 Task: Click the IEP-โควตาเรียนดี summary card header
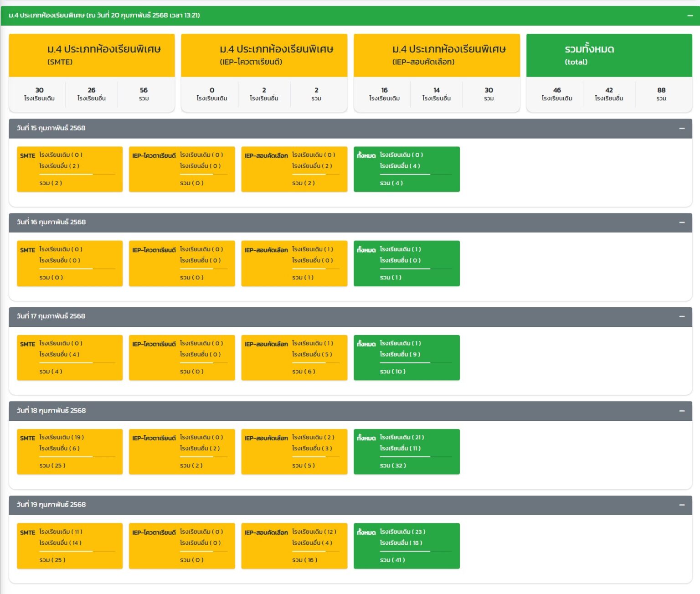(x=264, y=55)
